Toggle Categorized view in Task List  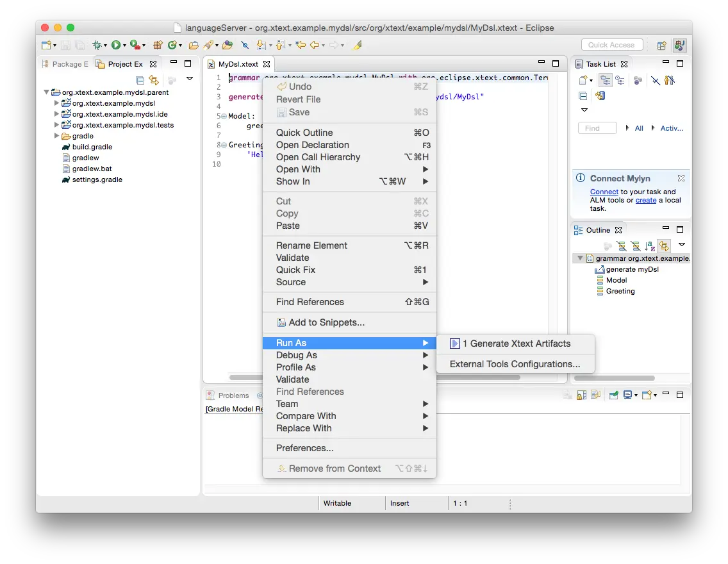click(606, 80)
